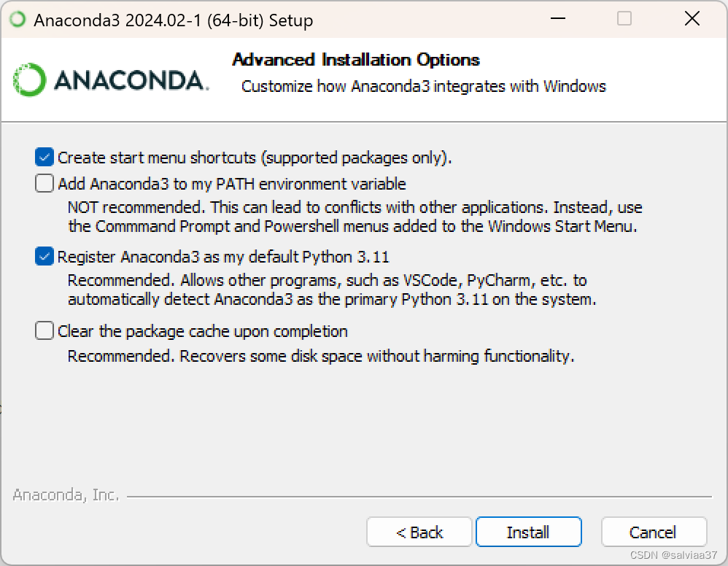The image size is (728, 566).
Task: Uncheck "Create start menu shortcuts"
Action: (44, 156)
